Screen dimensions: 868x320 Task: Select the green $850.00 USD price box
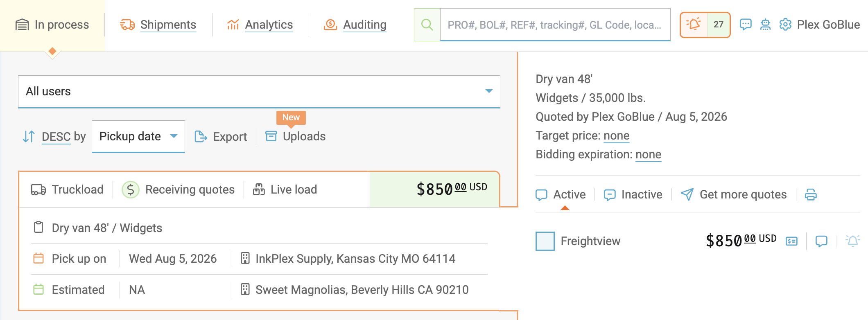pyautogui.click(x=435, y=189)
